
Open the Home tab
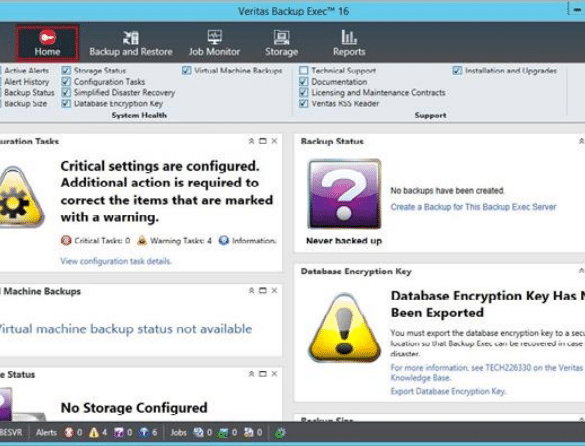point(47,43)
